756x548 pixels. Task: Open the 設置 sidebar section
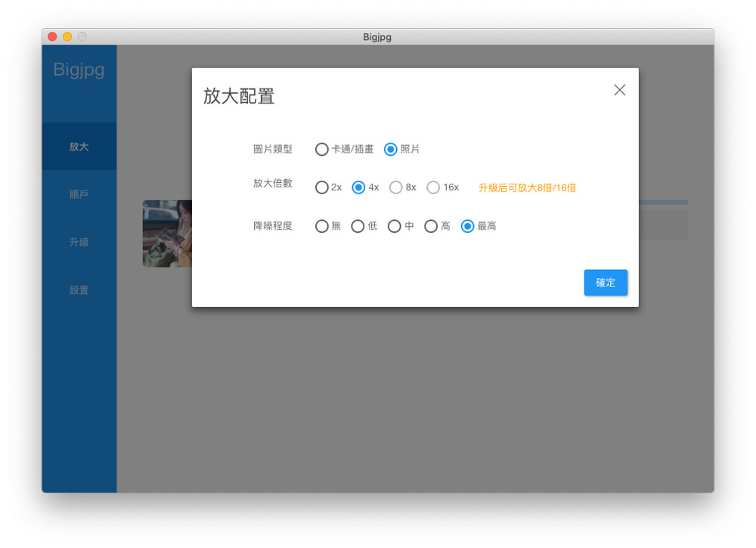[79, 290]
